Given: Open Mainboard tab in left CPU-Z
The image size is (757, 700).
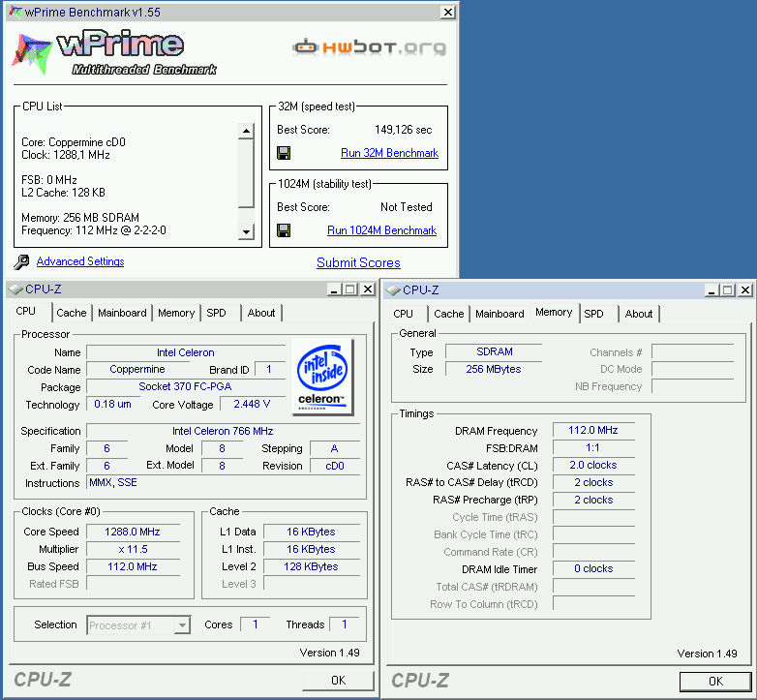Looking at the screenshot, I should pos(122,313).
